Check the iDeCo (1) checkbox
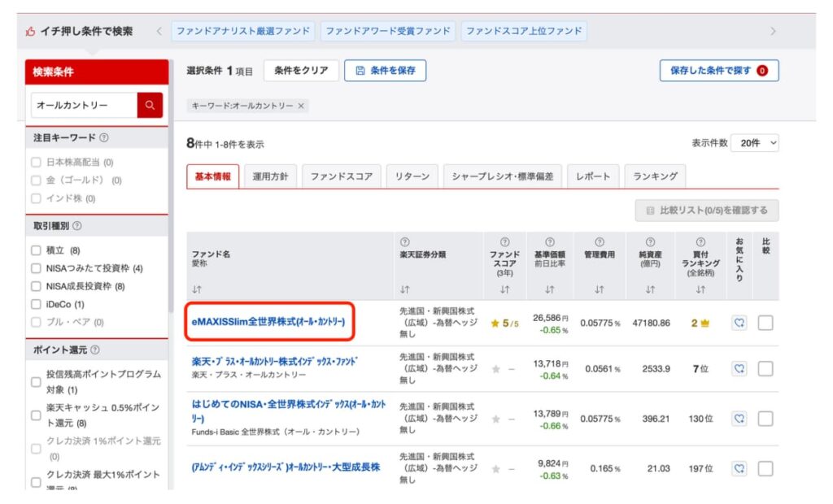This screenshot has width=833, height=504. [36, 304]
